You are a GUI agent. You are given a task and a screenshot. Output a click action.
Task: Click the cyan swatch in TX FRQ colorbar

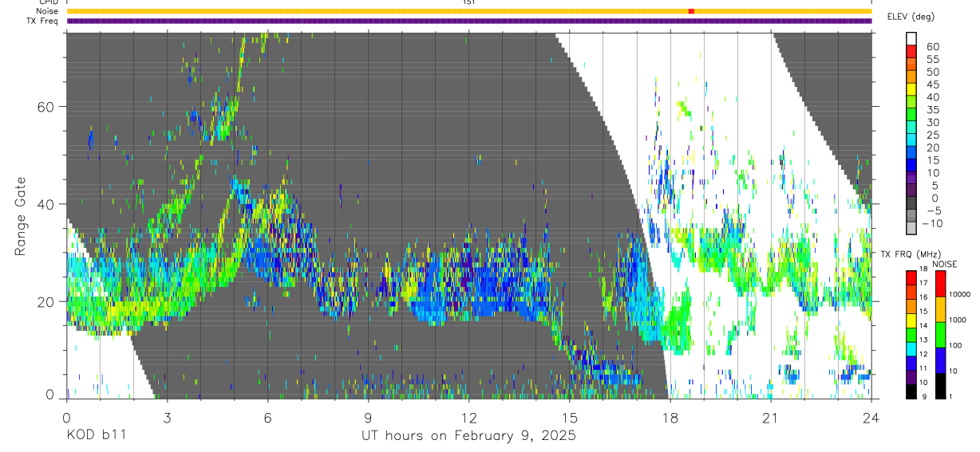click(x=911, y=349)
